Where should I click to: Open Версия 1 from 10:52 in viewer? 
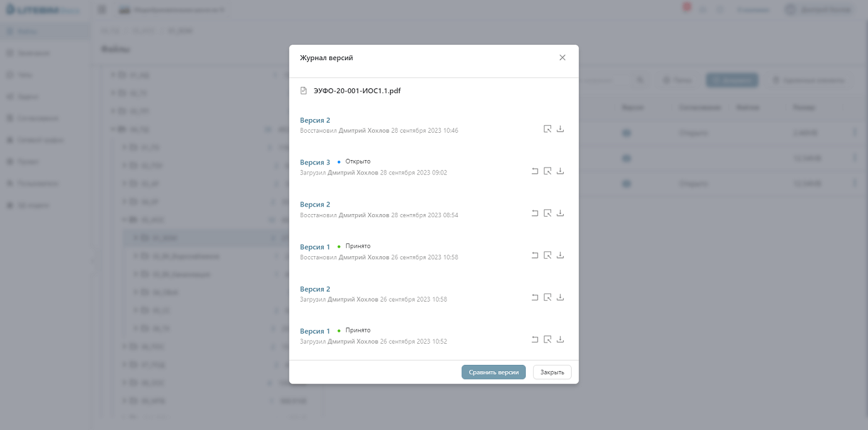click(x=547, y=340)
